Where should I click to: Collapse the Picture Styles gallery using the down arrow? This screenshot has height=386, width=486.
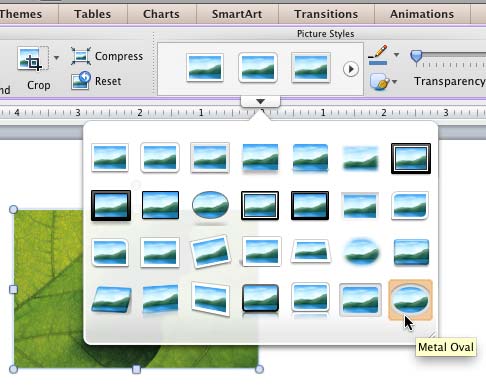point(260,101)
